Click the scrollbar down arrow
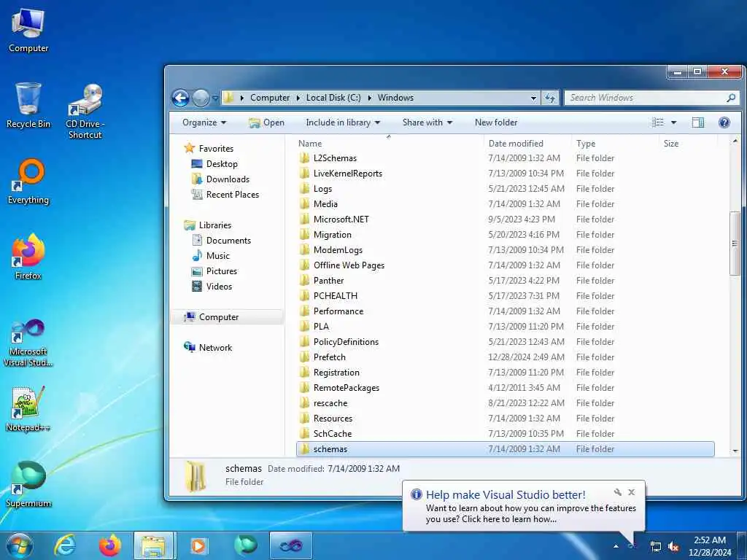The height and width of the screenshot is (560, 747). (735, 451)
